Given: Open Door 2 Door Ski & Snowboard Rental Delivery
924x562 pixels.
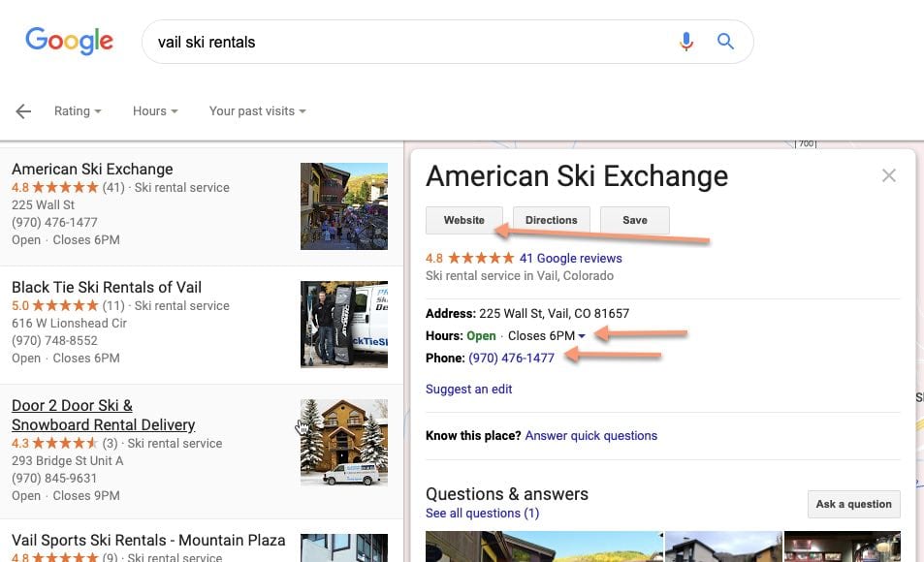Looking at the screenshot, I should 103,416.
